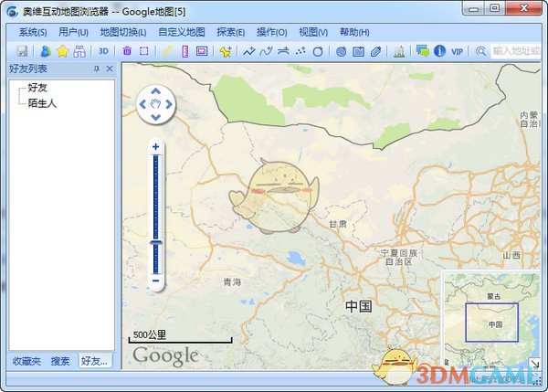Open the 系统(S) menu
548x392 pixels.
[33, 32]
